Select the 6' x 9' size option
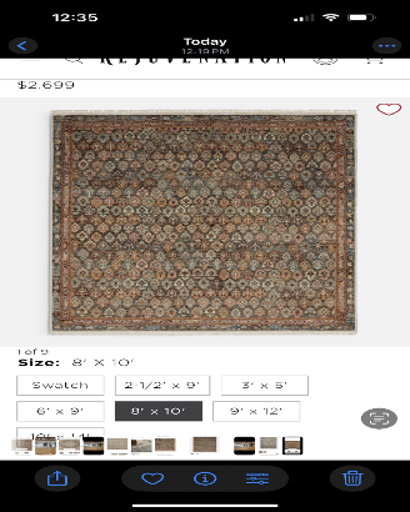Image resolution: width=410 pixels, height=512 pixels. [60, 411]
